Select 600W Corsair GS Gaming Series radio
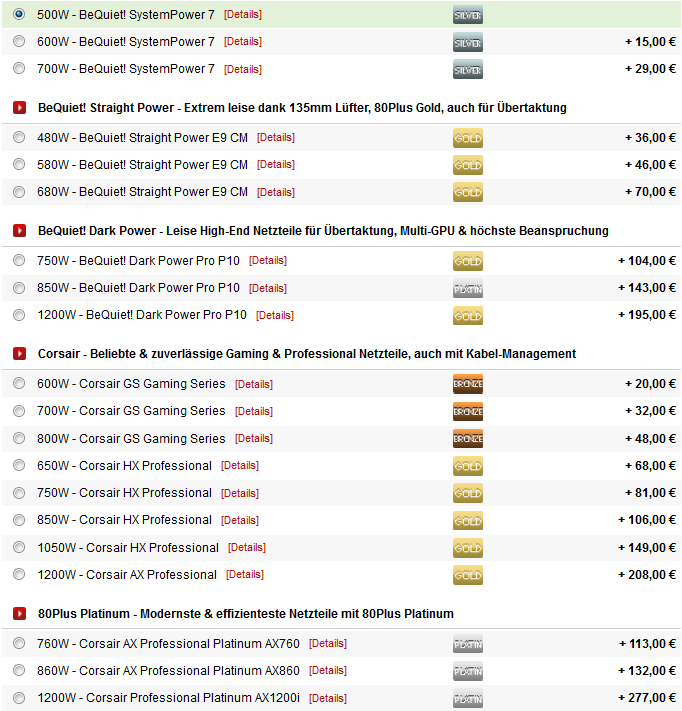682x711 pixels. 19,384
